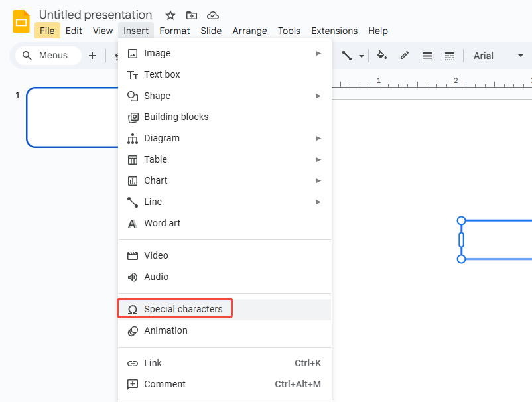
Task: Star the Untitled presentation
Action: click(170, 15)
